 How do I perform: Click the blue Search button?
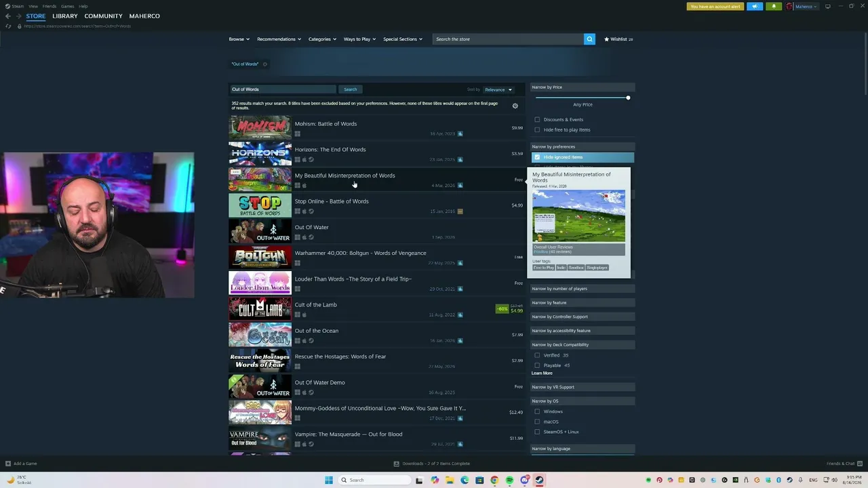pyautogui.click(x=351, y=89)
